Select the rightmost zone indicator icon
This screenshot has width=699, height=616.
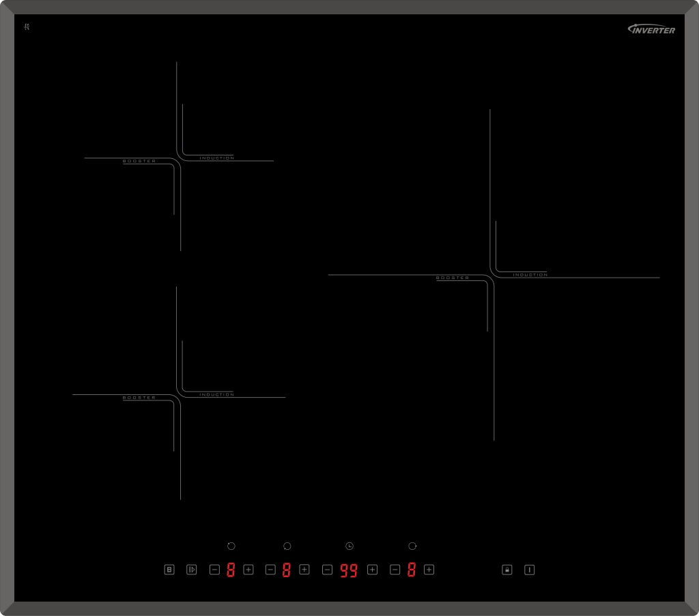point(412,546)
